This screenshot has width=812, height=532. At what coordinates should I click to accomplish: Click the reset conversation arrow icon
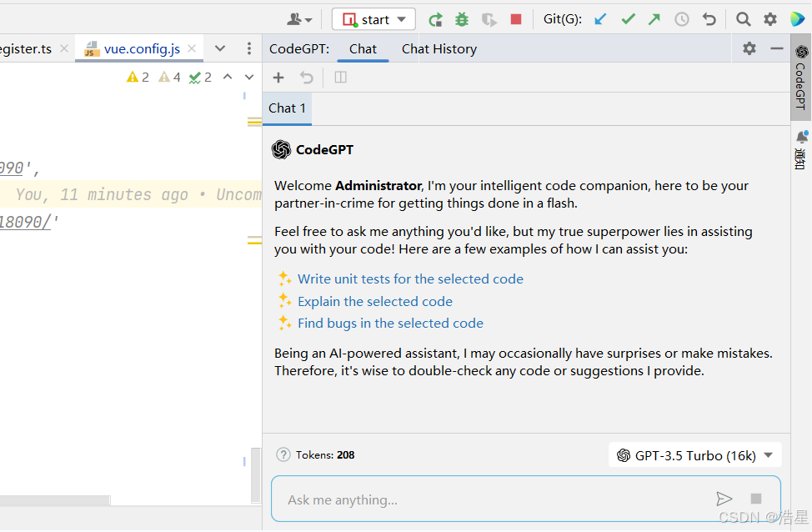click(x=307, y=78)
